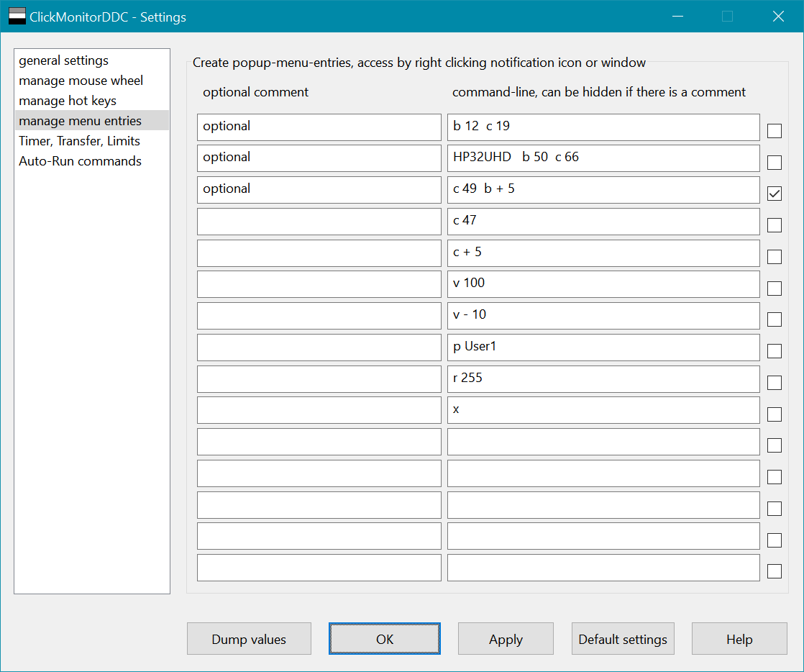Click the Apply button

coord(506,639)
